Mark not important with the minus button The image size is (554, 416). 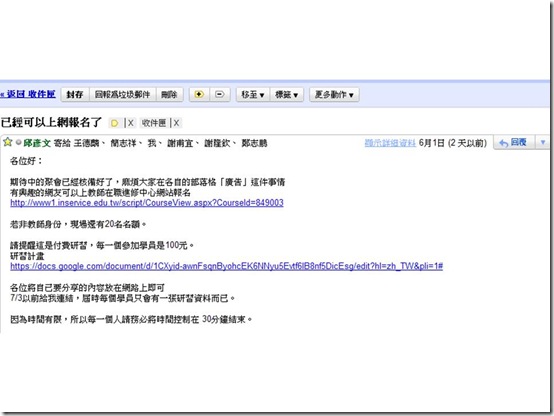click(220, 94)
